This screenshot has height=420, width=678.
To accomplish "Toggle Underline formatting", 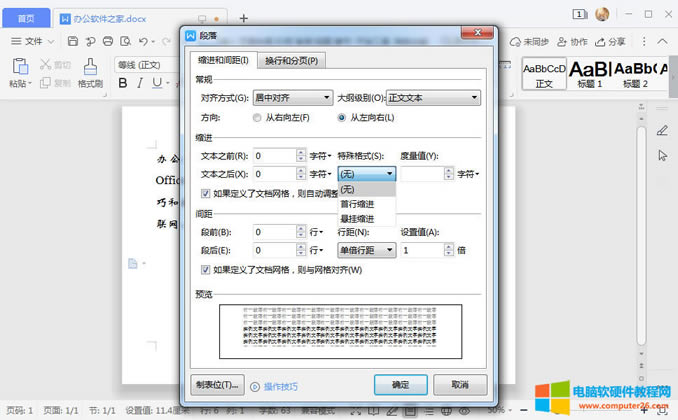I will coord(157,83).
